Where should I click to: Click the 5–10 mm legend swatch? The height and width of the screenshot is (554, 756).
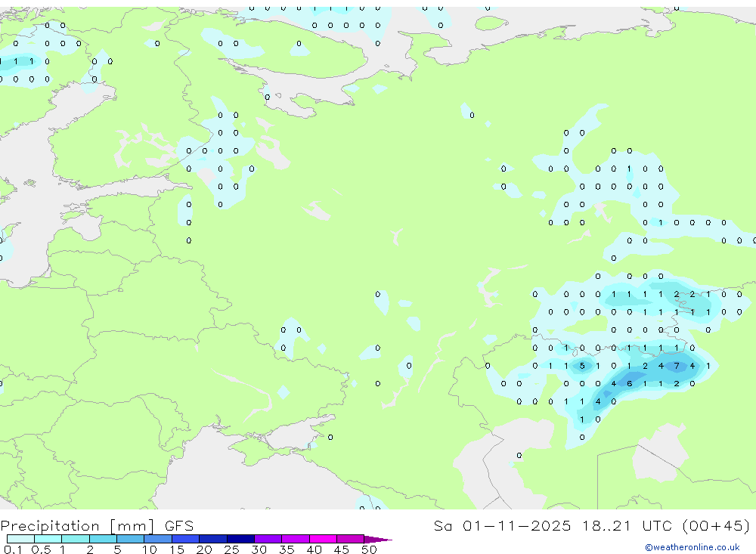coord(130,539)
